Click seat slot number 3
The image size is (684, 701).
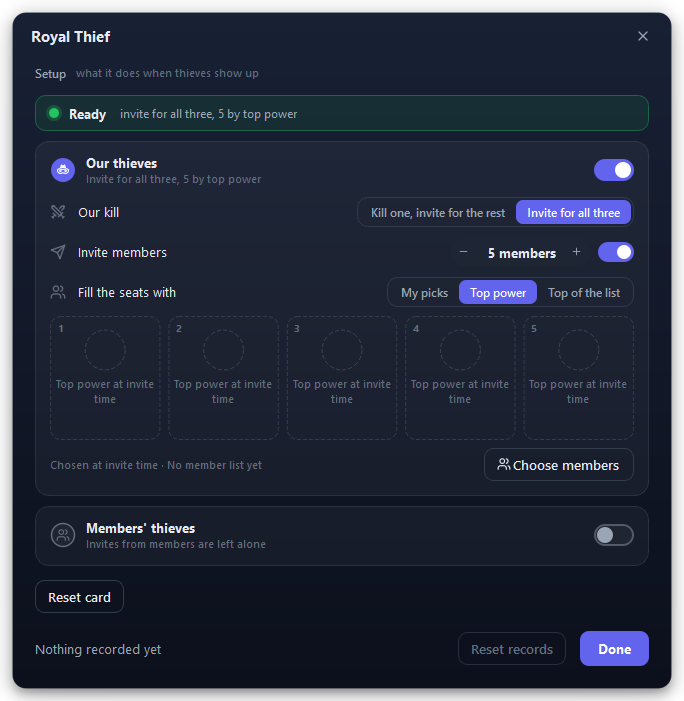tap(342, 378)
